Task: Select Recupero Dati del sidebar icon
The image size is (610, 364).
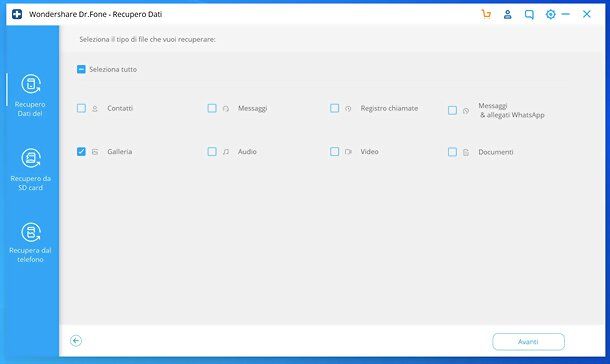Action: click(x=31, y=84)
